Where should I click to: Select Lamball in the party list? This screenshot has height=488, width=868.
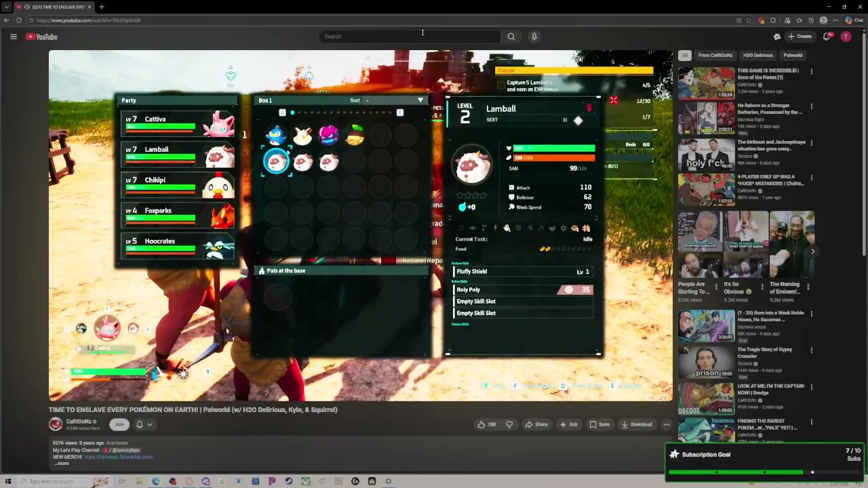[178, 155]
